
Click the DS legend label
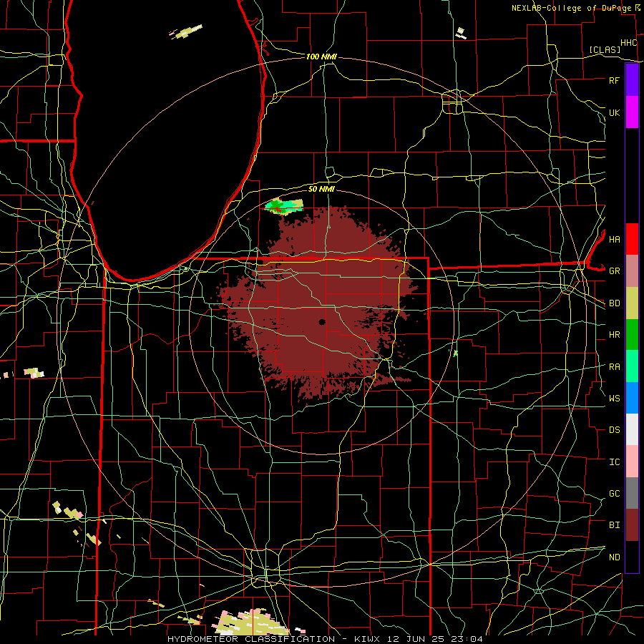(x=614, y=430)
